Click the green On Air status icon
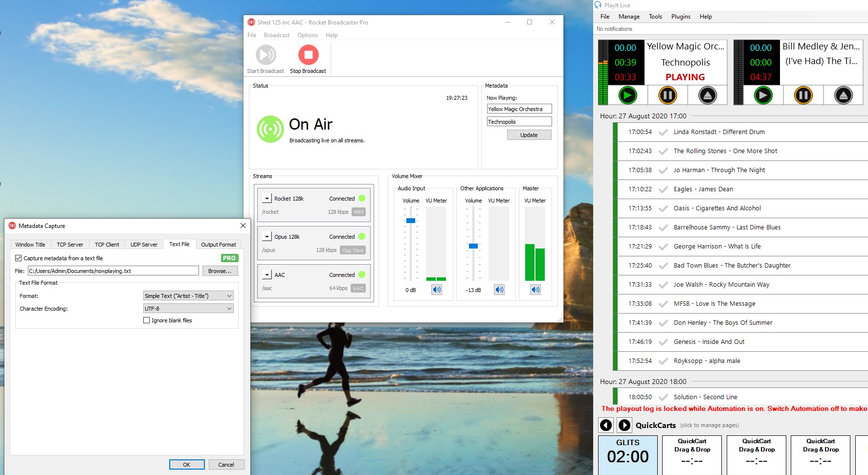Screen dimensions: 868x475 pos(270,129)
